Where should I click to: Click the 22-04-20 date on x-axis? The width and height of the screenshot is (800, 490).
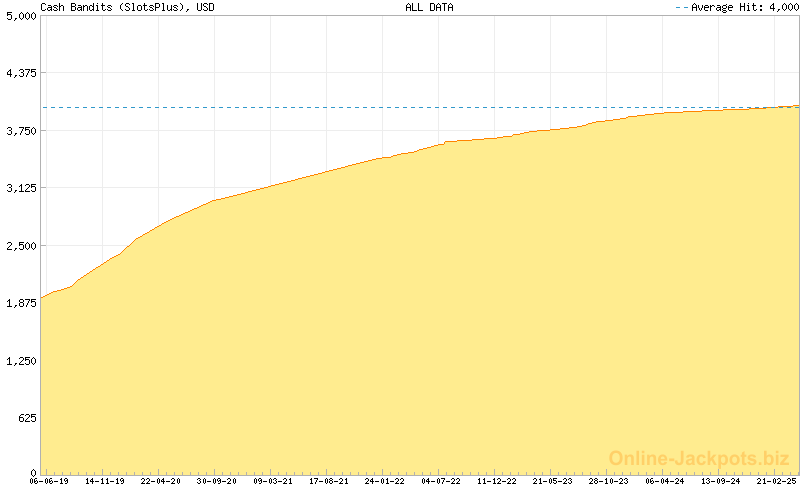point(161,481)
